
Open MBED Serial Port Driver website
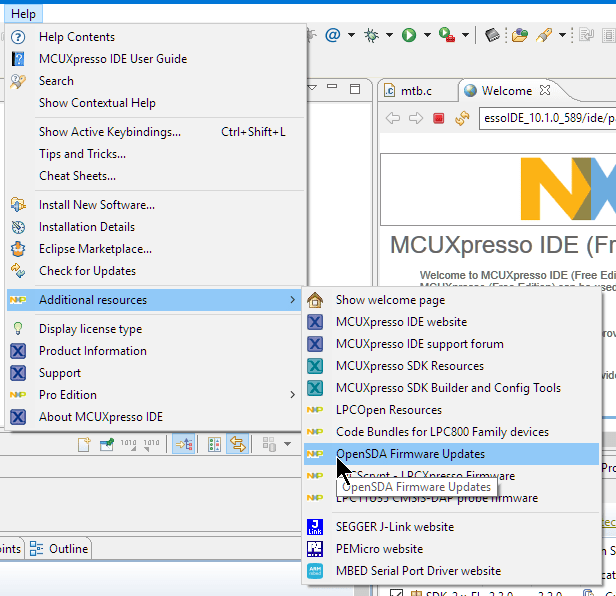click(418, 571)
